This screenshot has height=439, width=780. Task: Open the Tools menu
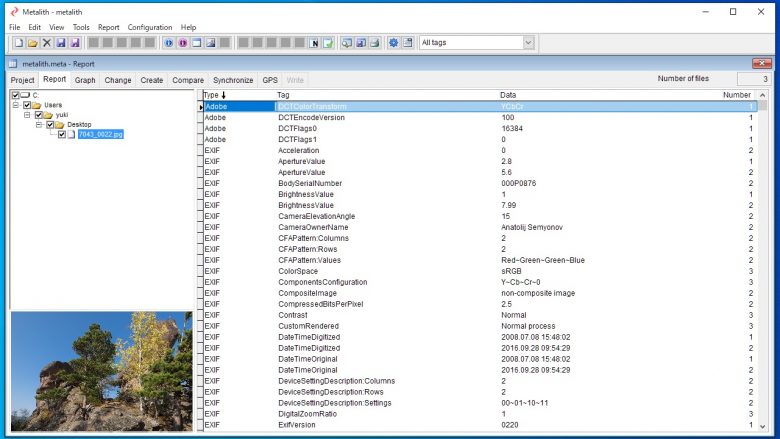[x=81, y=27]
